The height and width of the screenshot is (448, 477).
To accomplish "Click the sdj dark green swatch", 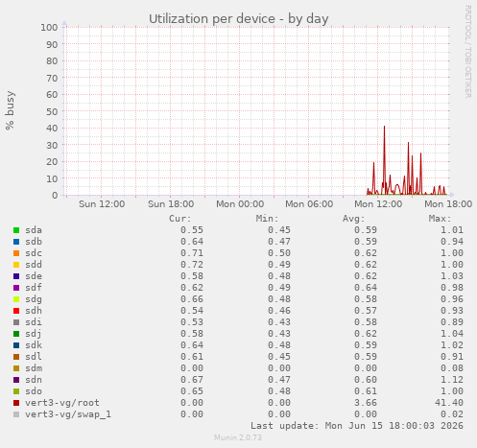I will pos(16,334).
